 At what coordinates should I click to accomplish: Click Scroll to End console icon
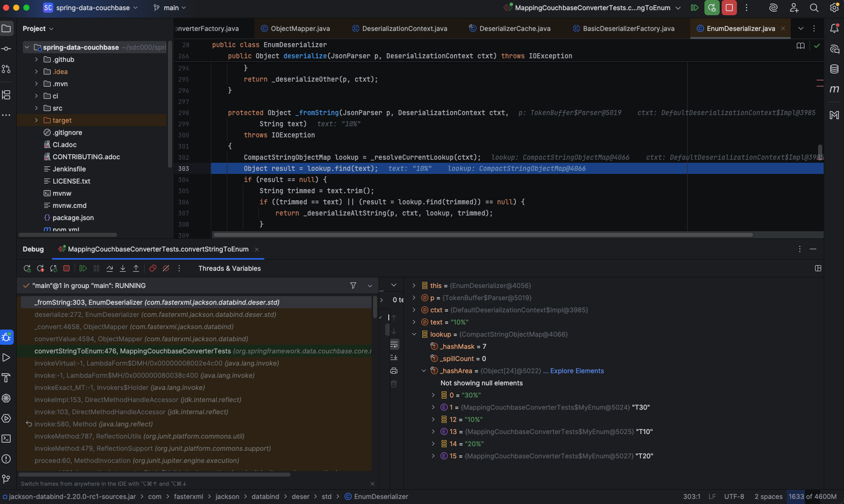pyautogui.click(x=394, y=357)
